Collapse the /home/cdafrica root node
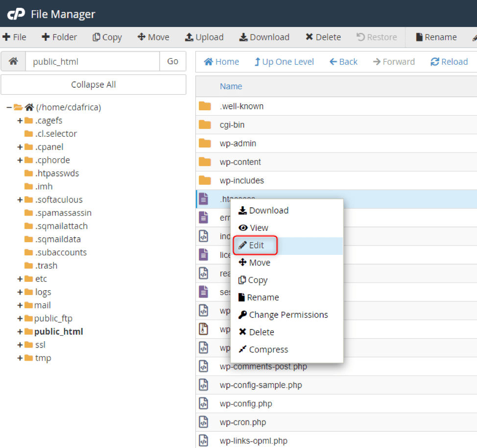477x448 pixels. (x=9, y=107)
